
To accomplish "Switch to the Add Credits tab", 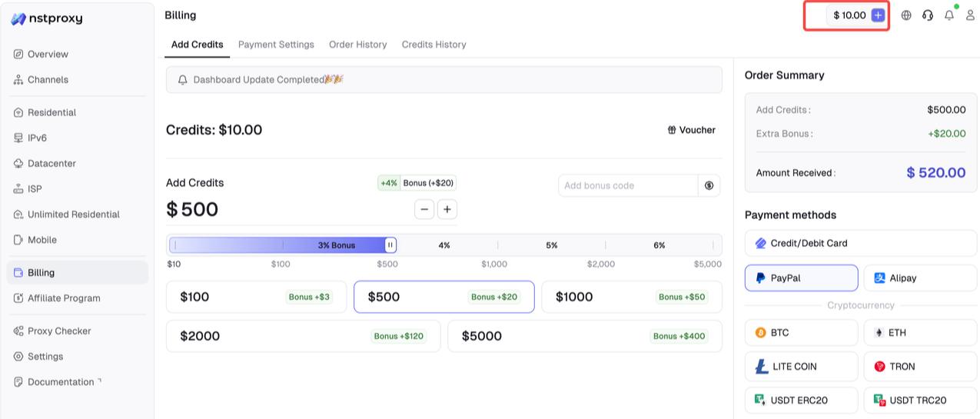I will coord(197,45).
